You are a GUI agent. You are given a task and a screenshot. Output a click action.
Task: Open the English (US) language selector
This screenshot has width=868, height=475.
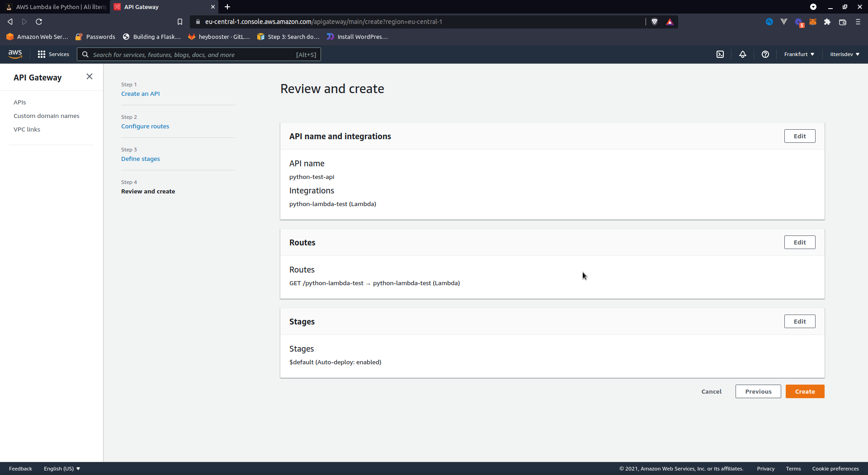coord(62,469)
